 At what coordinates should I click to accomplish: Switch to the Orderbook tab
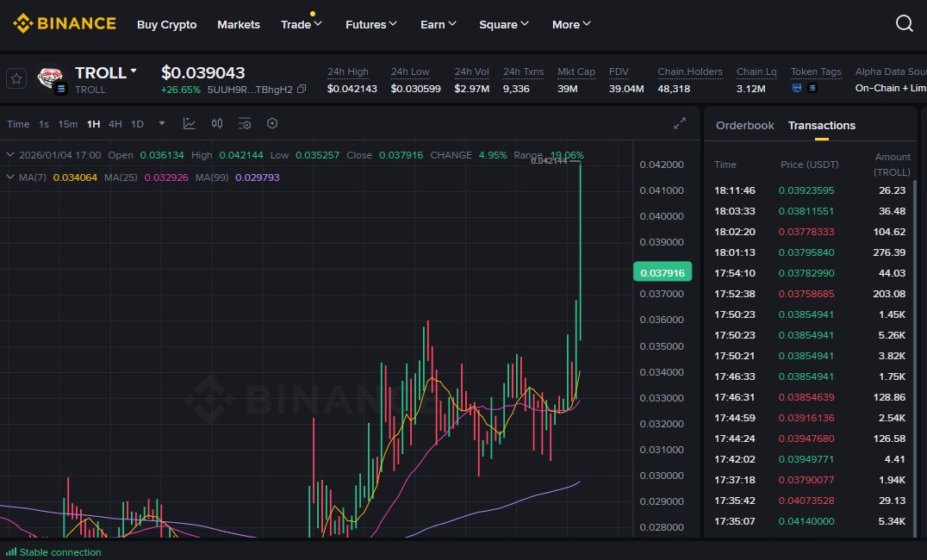(x=744, y=126)
